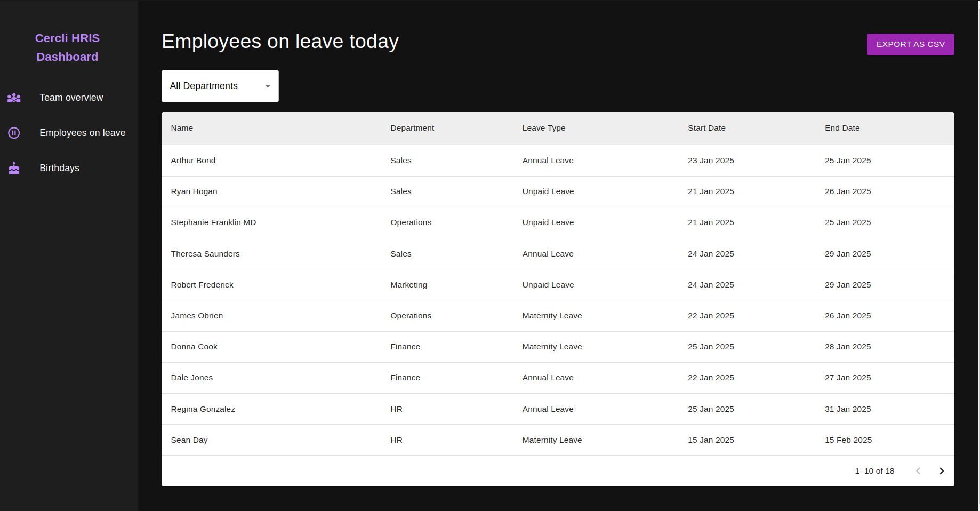Open Employees on leave menu item
Viewport: 980px width, 511px height.
(x=69, y=133)
